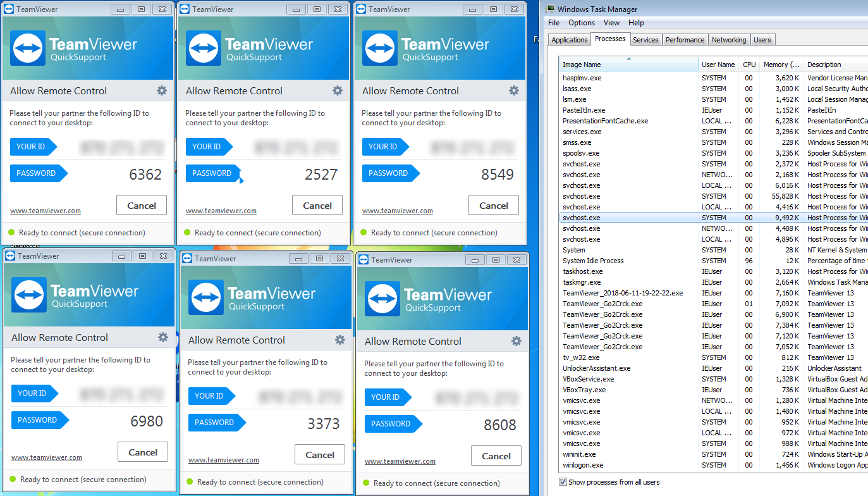
Task: Cancel the TeamViewer window showing password 2527
Action: pyautogui.click(x=317, y=205)
